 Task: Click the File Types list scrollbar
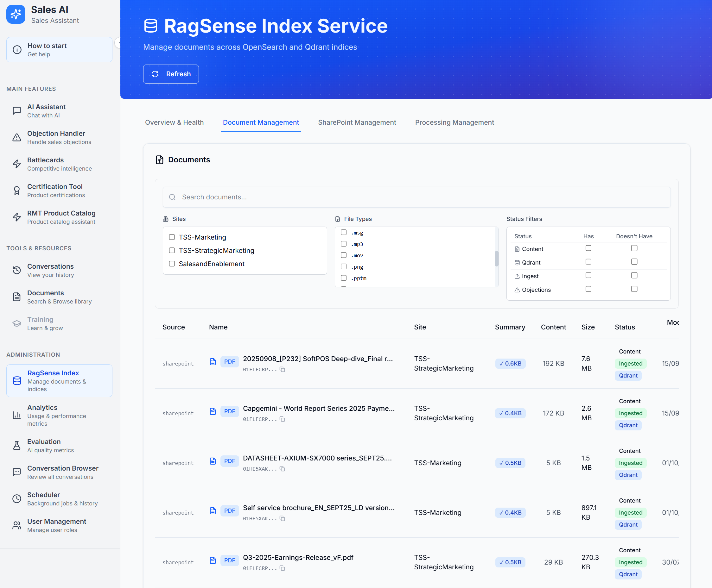496,259
